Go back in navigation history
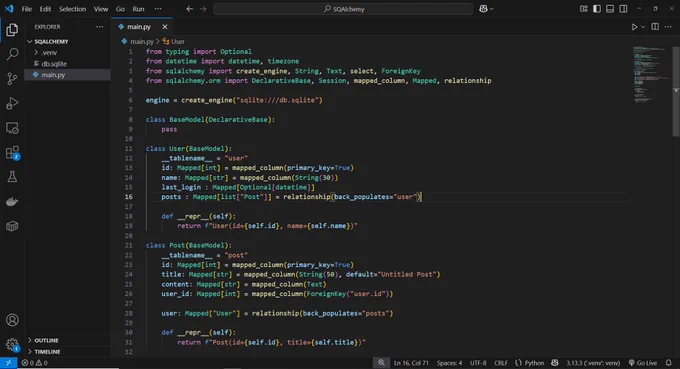The height and width of the screenshot is (369, 680). [x=190, y=9]
